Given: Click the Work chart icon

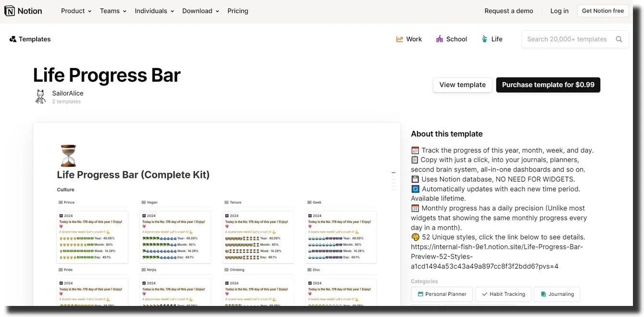Looking at the screenshot, I should (x=400, y=39).
